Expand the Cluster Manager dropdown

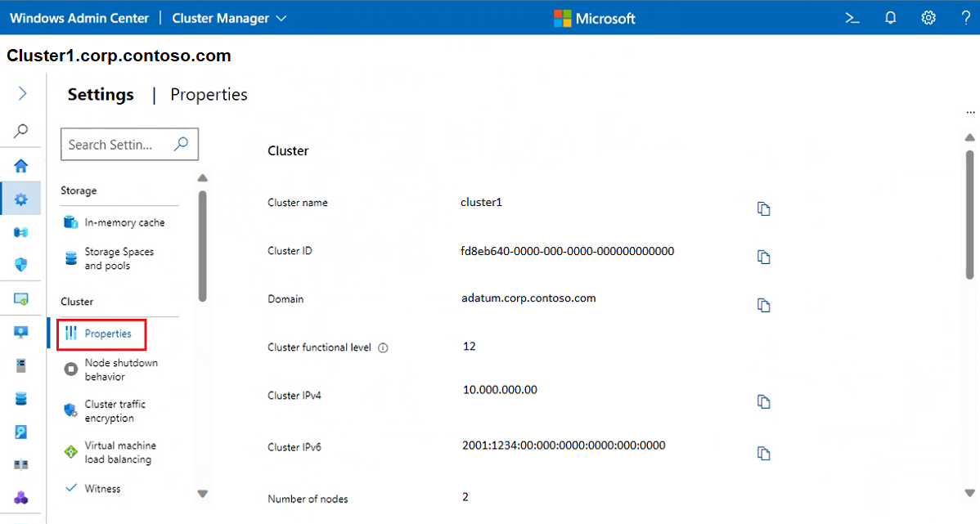tap(281, 17)
